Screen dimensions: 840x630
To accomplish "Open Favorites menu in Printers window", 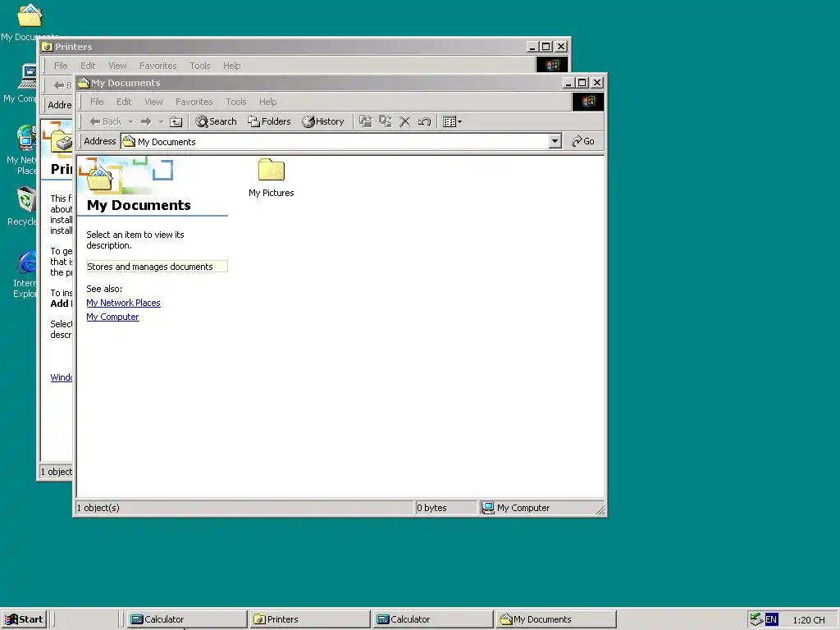I will point(158,66).
